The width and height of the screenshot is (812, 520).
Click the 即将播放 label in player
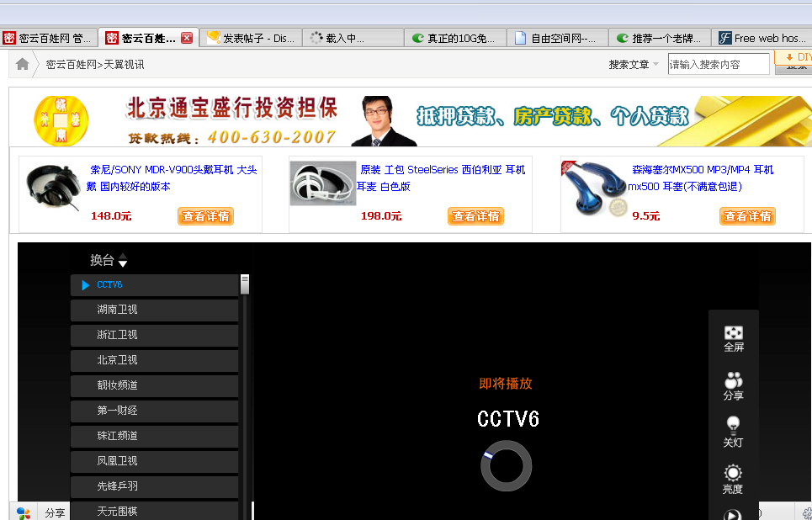click(x=506, y=383)
